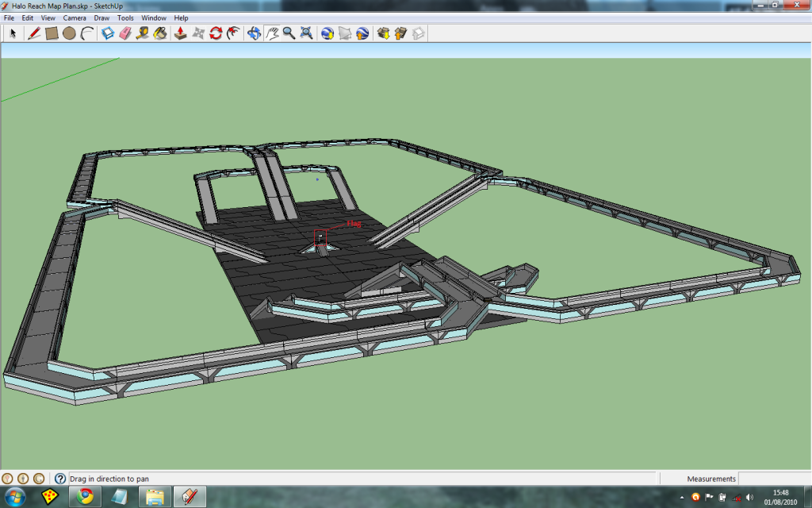Click Add Location globe icon
The width and height of the screenshot is (812, 508).
(x=327, y=33)
